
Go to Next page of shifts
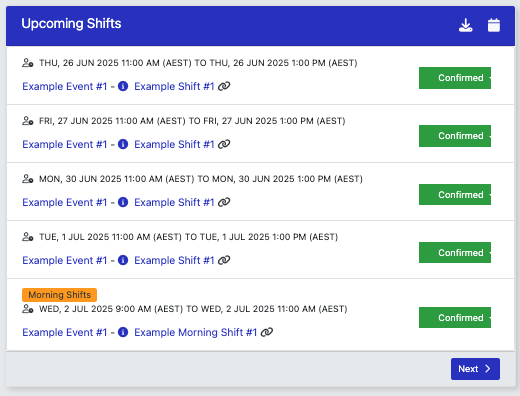pos(475,369)
